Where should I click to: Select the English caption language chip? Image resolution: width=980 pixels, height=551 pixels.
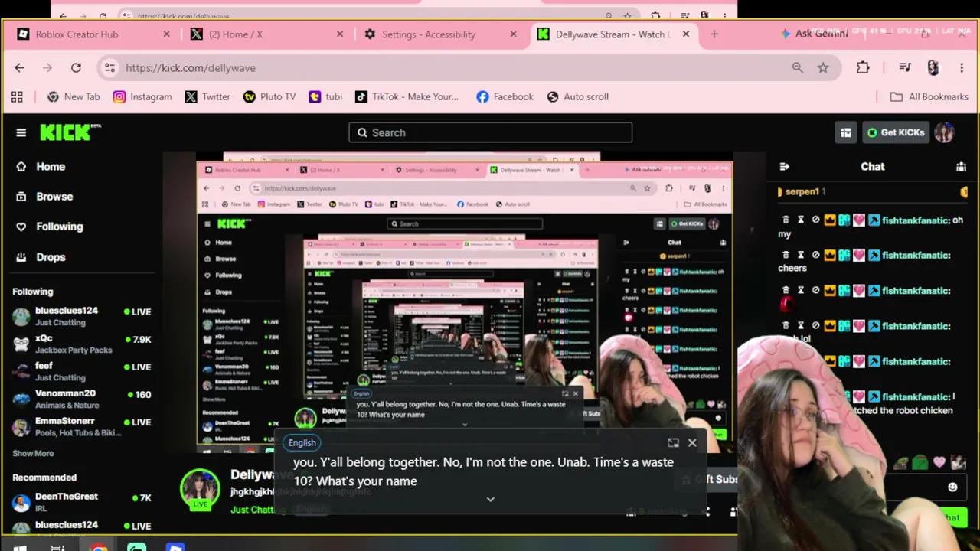click(x=302, y=442)
